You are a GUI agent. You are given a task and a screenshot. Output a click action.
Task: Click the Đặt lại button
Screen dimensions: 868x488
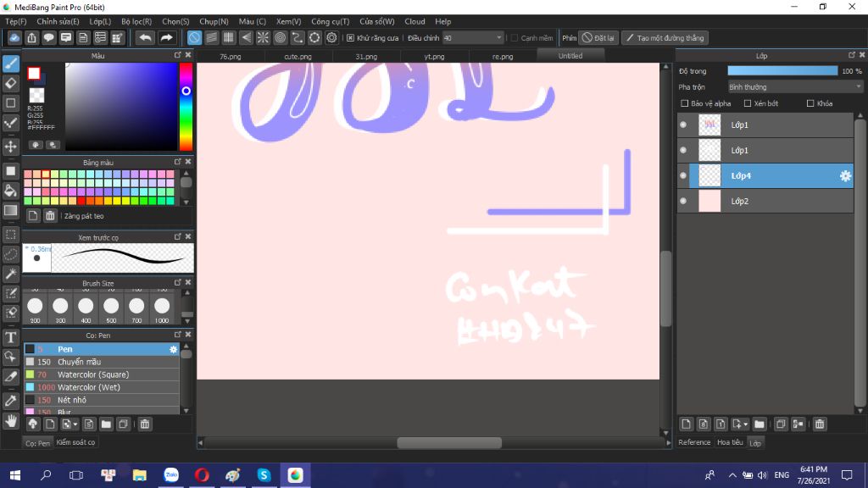[598, 38]
